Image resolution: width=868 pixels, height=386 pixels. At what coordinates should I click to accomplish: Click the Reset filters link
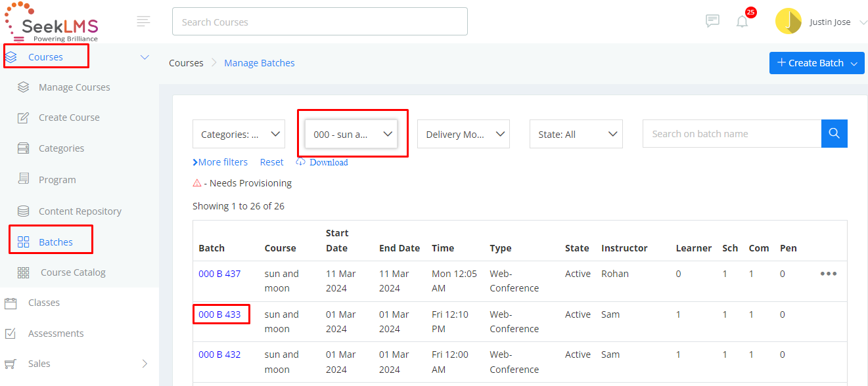pyautogui.click(x=271, y=162)
